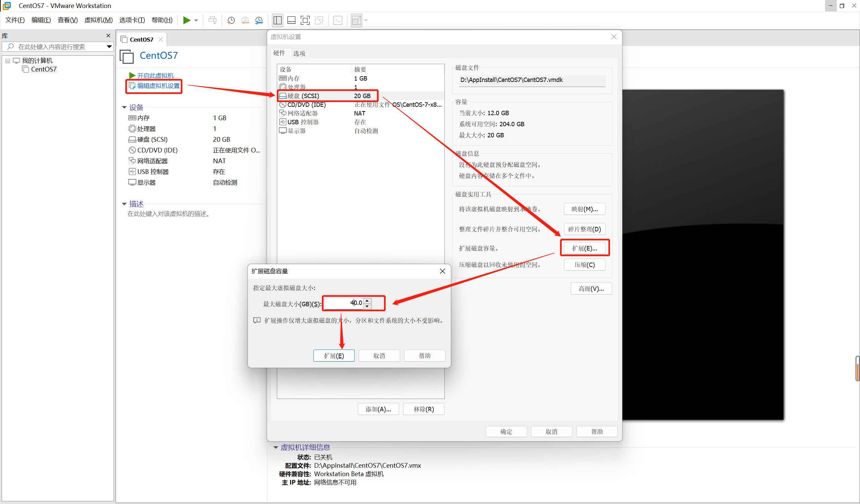Open the stretch display dropdown arrow

pyautogui.click(x=366, y=20)
